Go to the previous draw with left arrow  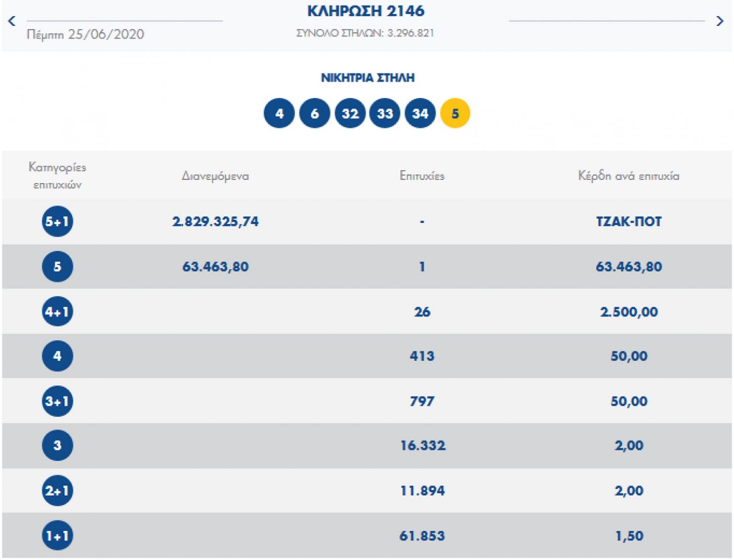click(x=12, y=21)
